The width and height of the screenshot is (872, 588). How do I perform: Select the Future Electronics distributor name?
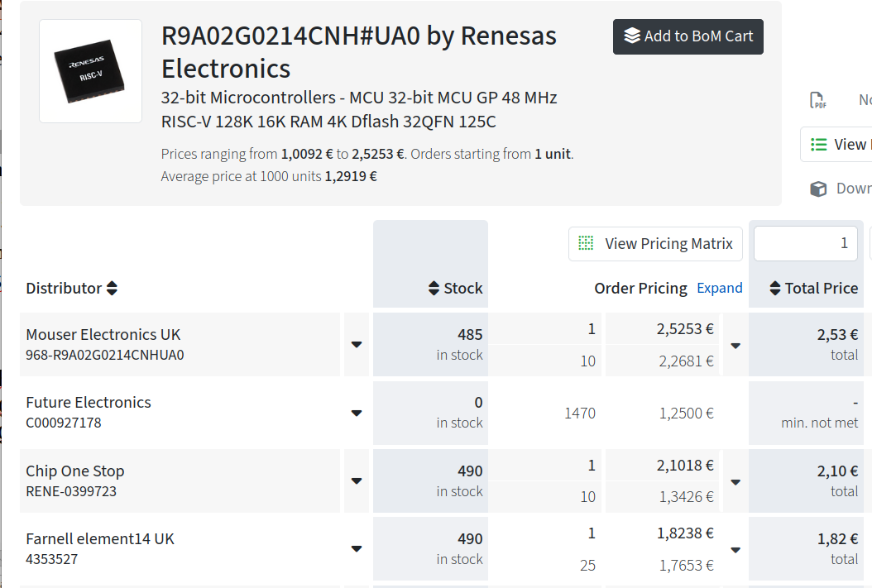89,403
